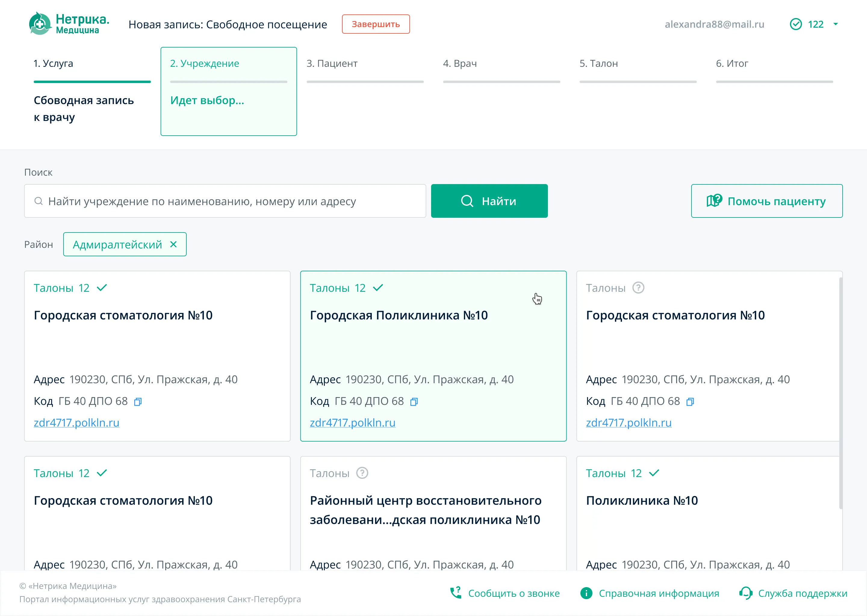Image resolution: width=867 pixels, height=616 pixels.
Task: Open step 3. Пациент tab
Action: point(332,63)
